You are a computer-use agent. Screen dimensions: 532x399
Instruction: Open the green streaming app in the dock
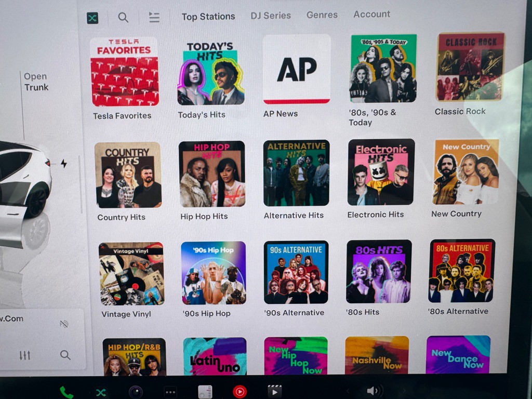101,393
